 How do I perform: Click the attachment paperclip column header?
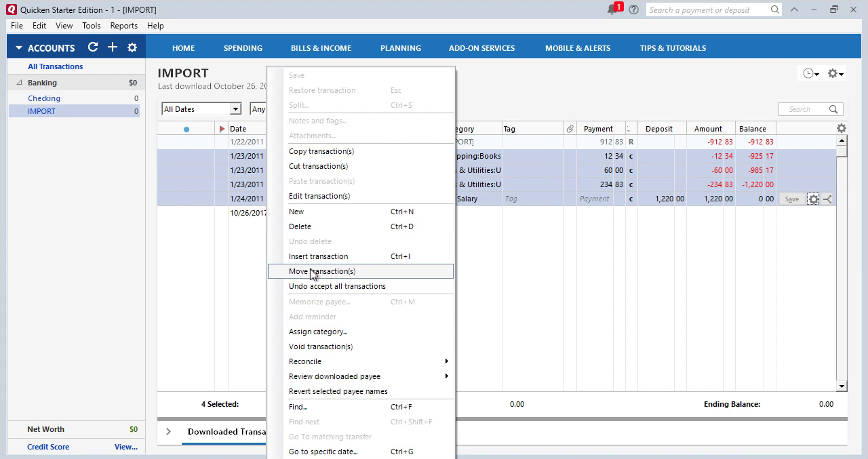click(x=570, y=129)
